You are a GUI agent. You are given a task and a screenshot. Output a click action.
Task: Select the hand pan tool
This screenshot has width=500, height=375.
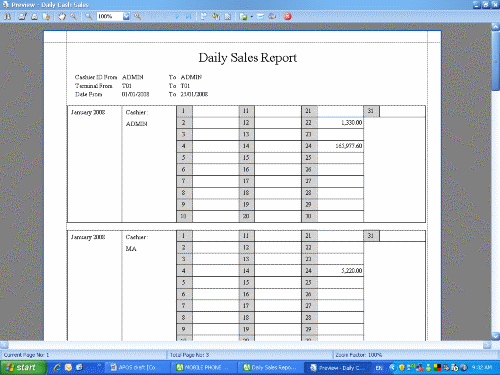click(62, 16)
